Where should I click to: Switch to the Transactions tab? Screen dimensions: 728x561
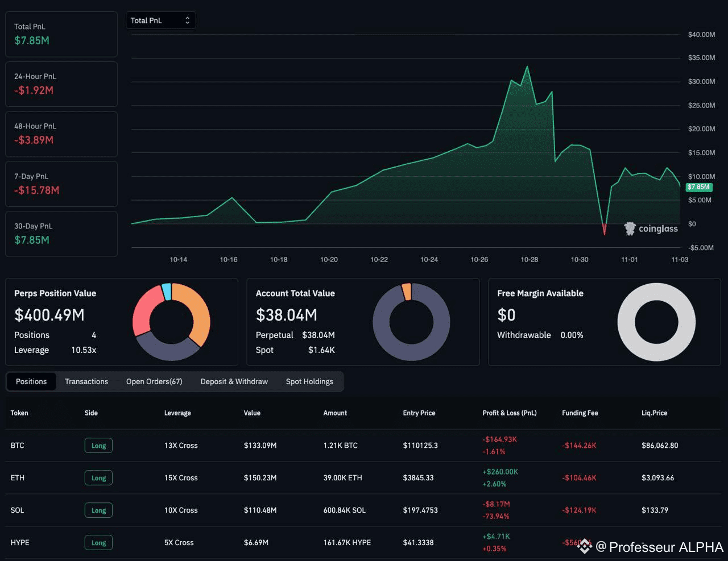tap(86, 381)
